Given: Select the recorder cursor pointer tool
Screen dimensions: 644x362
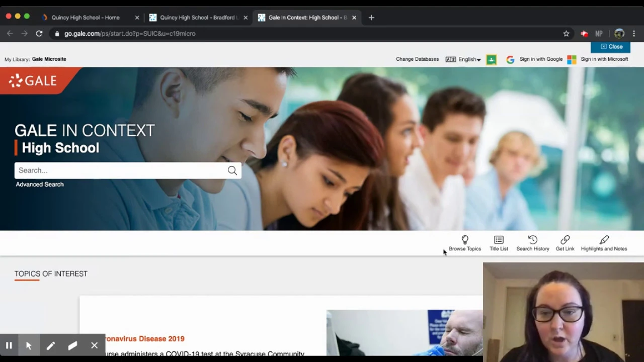Looking at the screenshot, I should click(x=29, y=346).
